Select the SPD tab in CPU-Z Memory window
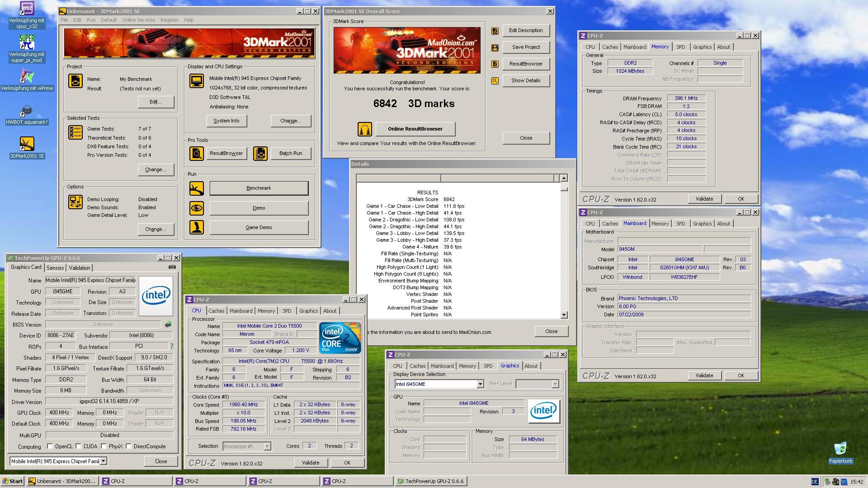Image resolution: width=868 pixels, height=488 pixels. tap(681, 47)
